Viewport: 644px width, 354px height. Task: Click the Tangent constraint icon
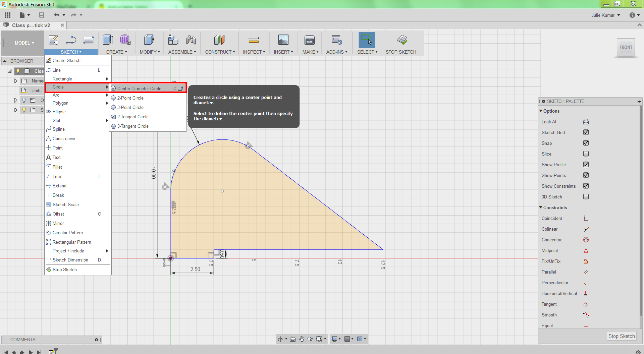[x=586, y=304]
